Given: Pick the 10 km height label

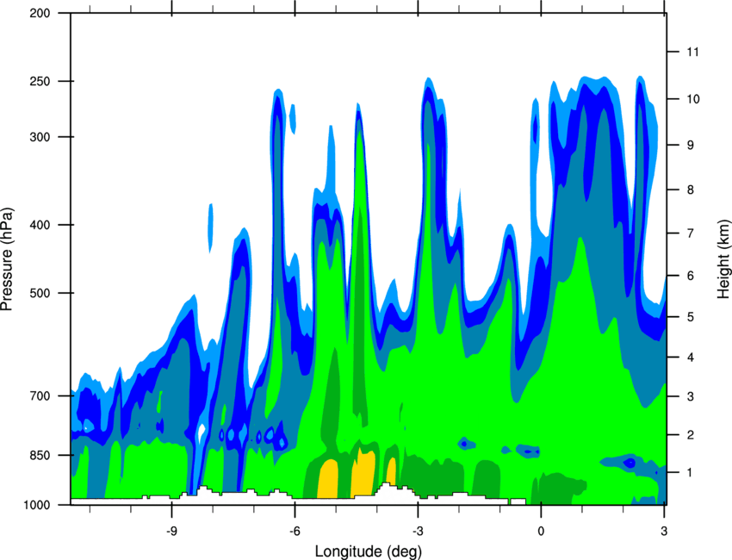Looking at the screenshot, I should (x=693, y=99).
